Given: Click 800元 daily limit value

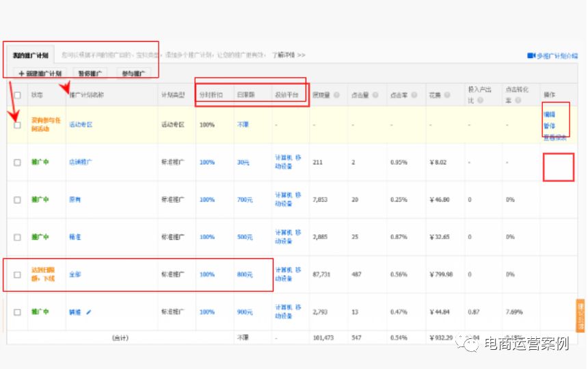Looking at the screenshot, I should tap(245, 275).
